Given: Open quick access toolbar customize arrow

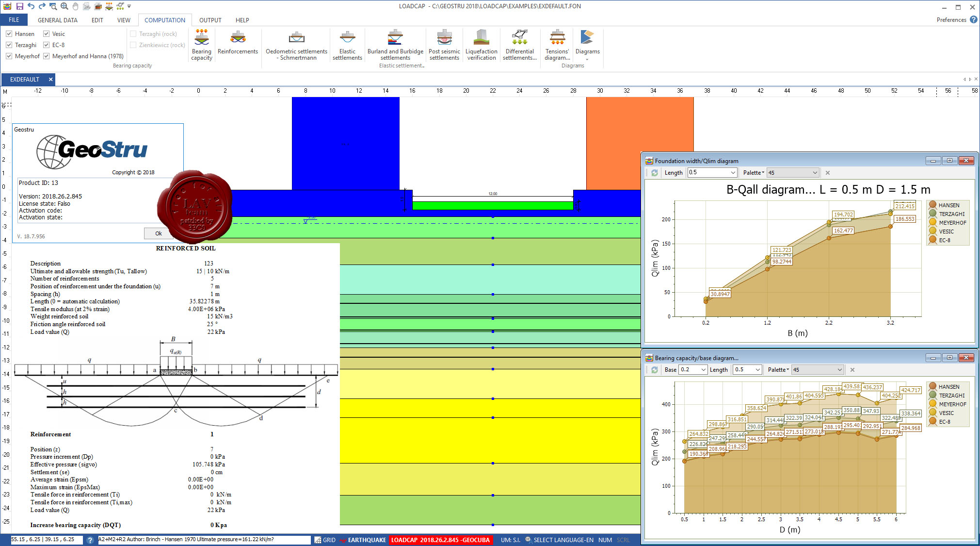Looking at the screenshot, I should [129, 6].
